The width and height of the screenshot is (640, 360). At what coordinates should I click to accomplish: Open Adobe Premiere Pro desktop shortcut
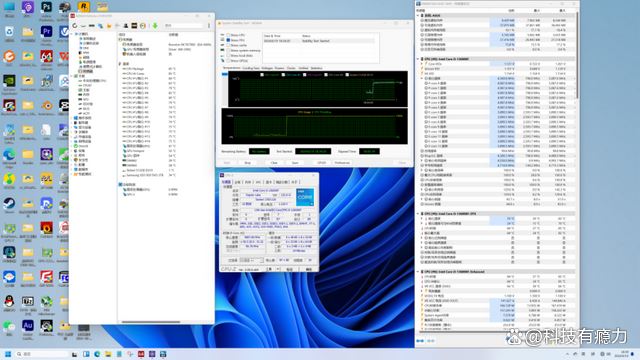[x=46, y=32]
